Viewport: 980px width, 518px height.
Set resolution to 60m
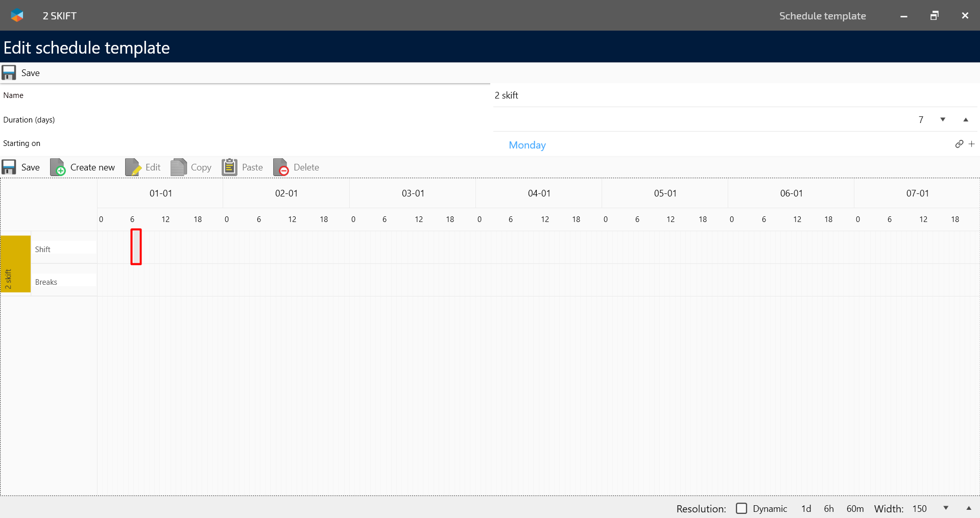point(855,509)
